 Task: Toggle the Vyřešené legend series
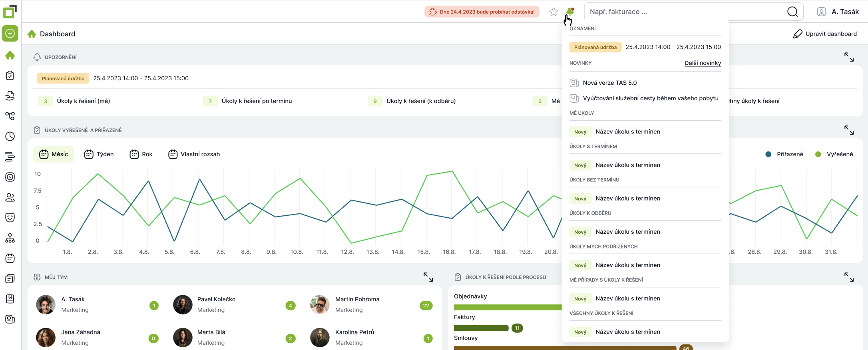pyautogui.click(x=834, y=154)
